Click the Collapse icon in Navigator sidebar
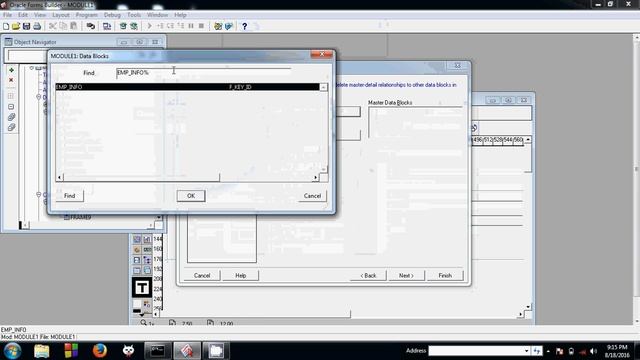This screenshot has height=360, width=640. click(x=11, y=107)
